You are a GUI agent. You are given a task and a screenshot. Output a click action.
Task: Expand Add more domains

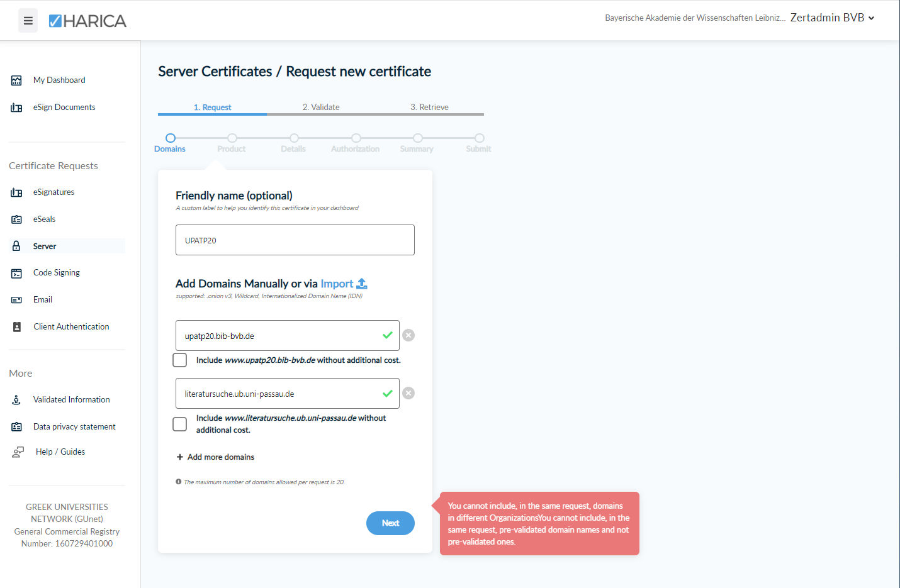point(215,457)
